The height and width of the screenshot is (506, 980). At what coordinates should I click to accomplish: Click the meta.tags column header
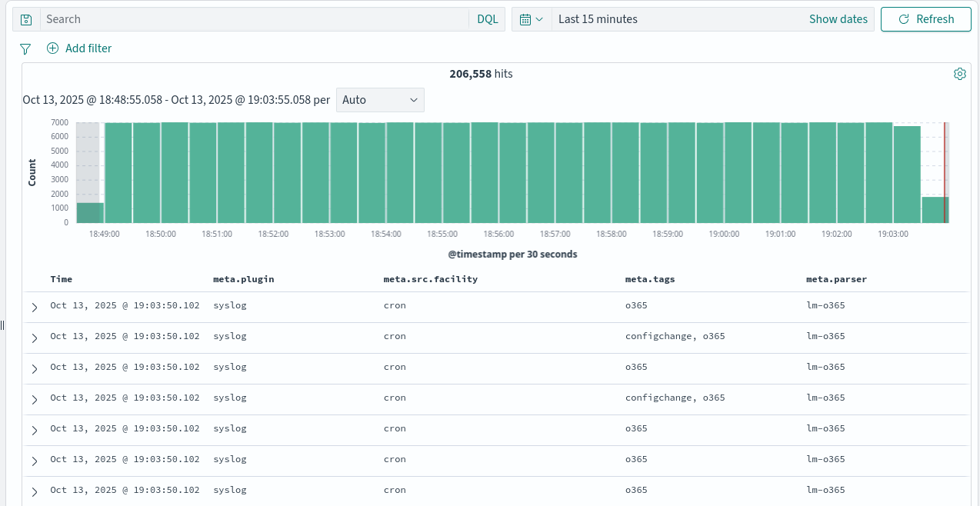649,279
